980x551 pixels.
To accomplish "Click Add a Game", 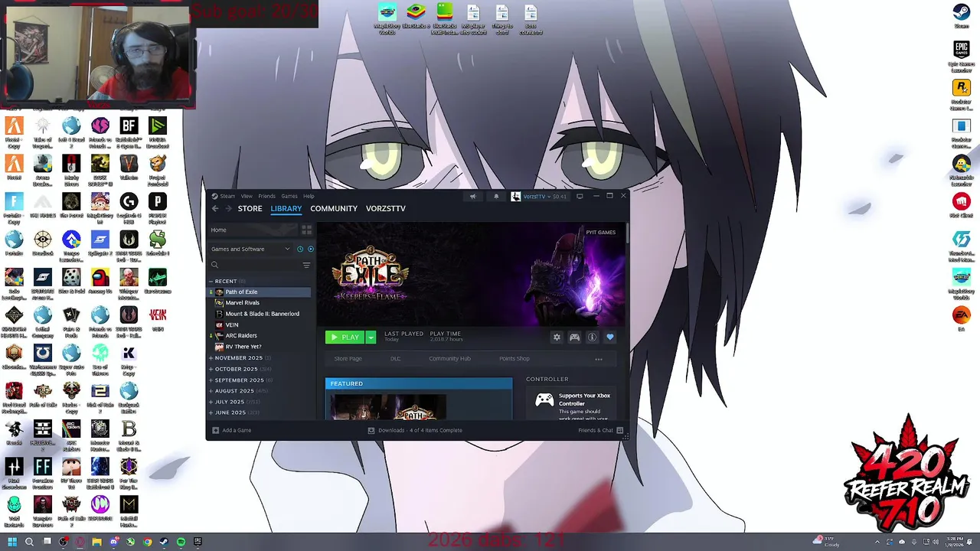I will 232,430.
